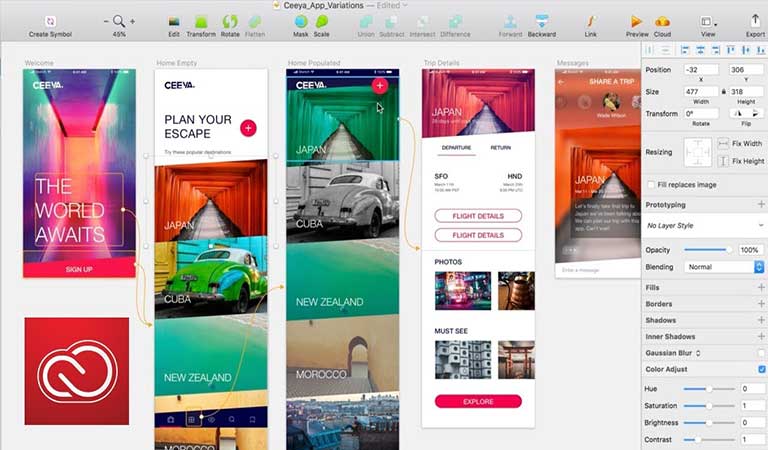This screenshot has width=768, height=450.
Task: Add a Prototyping link with plus
Action: 761,204
